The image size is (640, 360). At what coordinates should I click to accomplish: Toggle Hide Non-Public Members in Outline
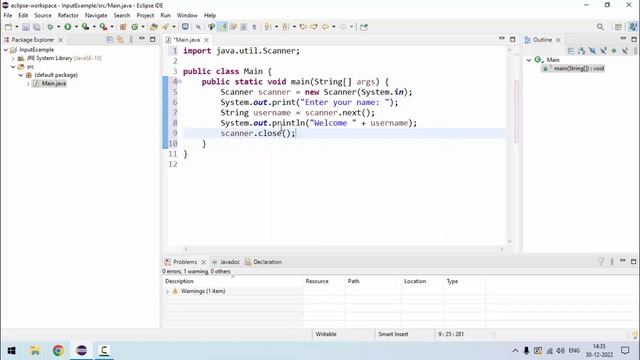pyautogui.click(x=614, y=51)
